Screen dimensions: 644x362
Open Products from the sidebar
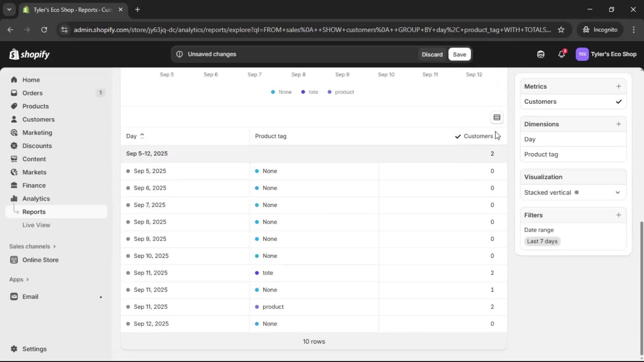click(35, 106)
